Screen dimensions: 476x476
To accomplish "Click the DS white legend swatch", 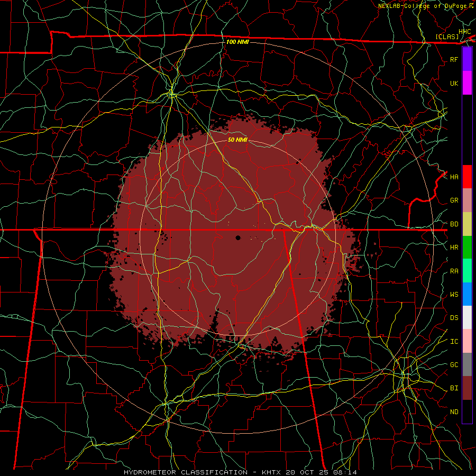I will [x=467, y=317].
